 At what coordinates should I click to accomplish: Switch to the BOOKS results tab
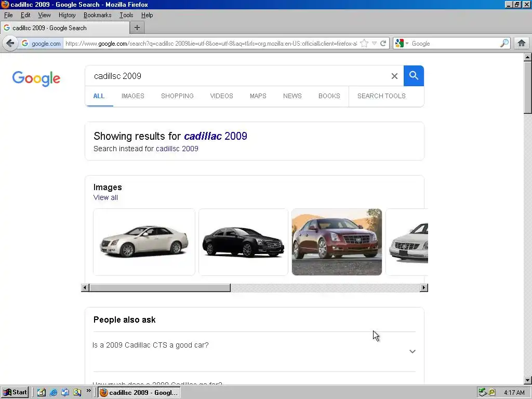329,96
